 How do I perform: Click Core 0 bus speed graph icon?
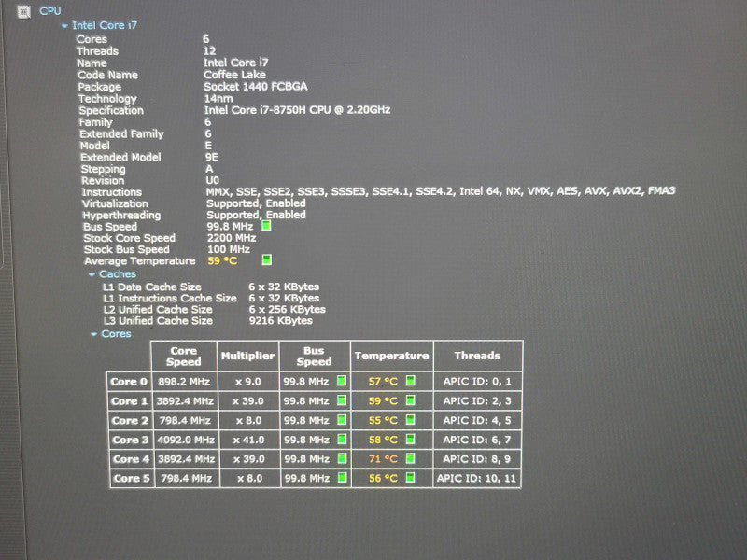[x=342, y=381]
